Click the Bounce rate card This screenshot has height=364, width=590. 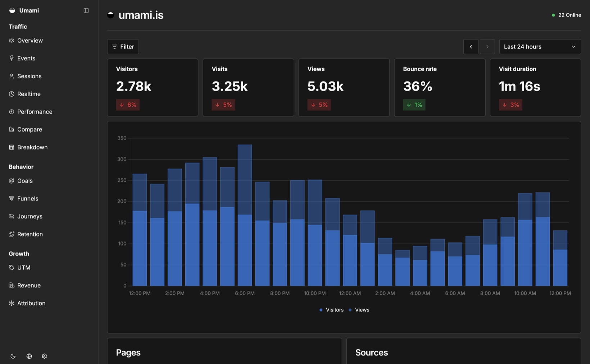(440, 87)
